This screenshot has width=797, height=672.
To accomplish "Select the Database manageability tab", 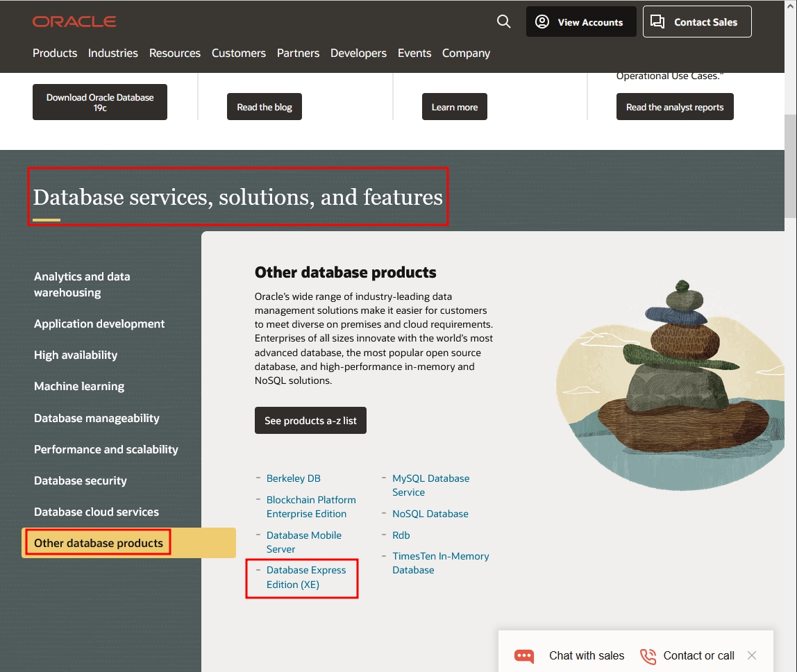I will [97, 418].
